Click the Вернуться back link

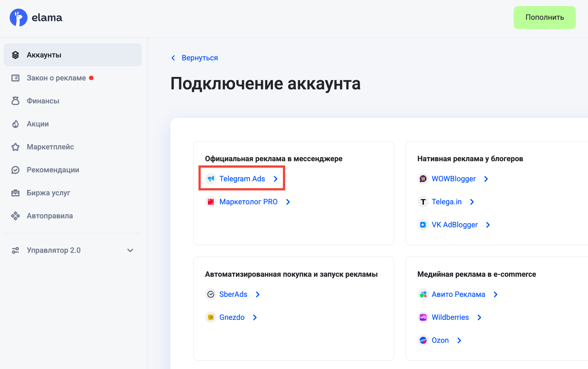point(199,58)
